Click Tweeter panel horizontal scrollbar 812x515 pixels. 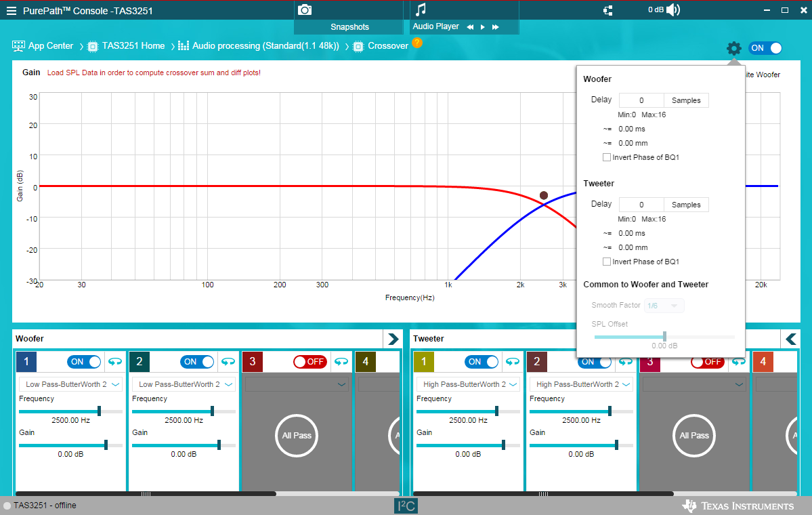coord(543,494)
